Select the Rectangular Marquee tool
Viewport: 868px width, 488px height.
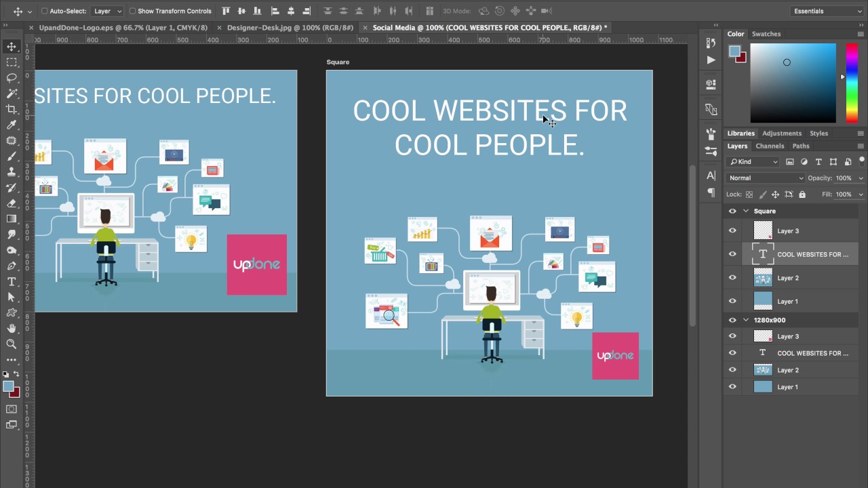[12, 62]
